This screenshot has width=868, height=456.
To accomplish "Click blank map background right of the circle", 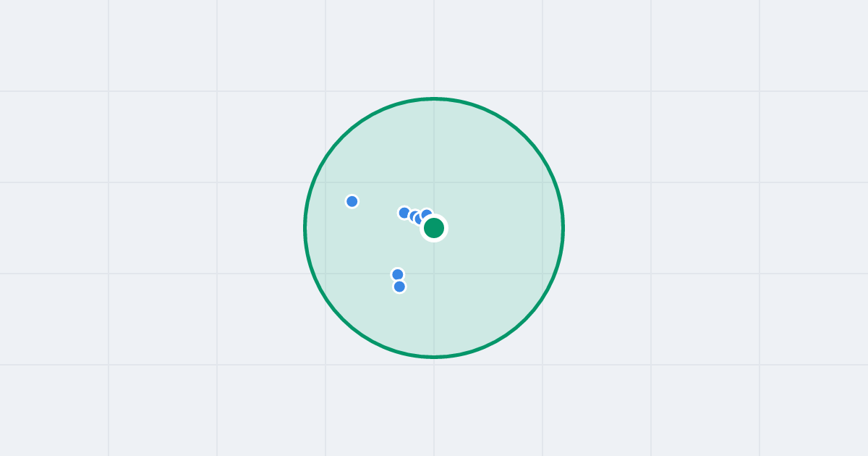I will tap(716, 228).
